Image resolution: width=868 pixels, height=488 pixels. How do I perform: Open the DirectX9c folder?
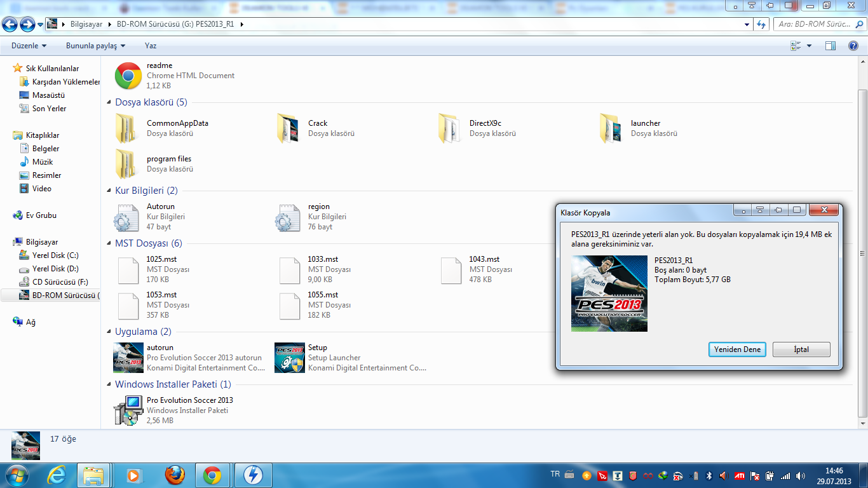[x=477, y=128]
